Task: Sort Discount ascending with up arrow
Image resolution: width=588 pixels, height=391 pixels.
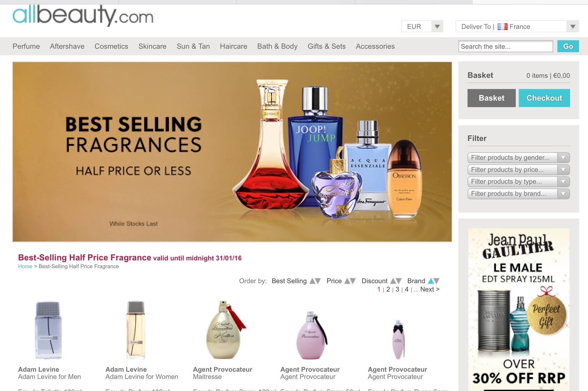Action: click(x=393, y=281)
